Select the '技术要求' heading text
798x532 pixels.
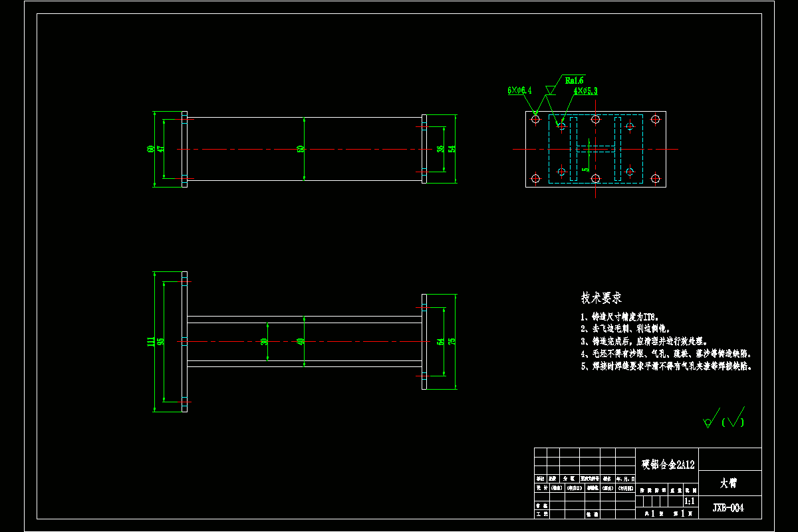601,298
